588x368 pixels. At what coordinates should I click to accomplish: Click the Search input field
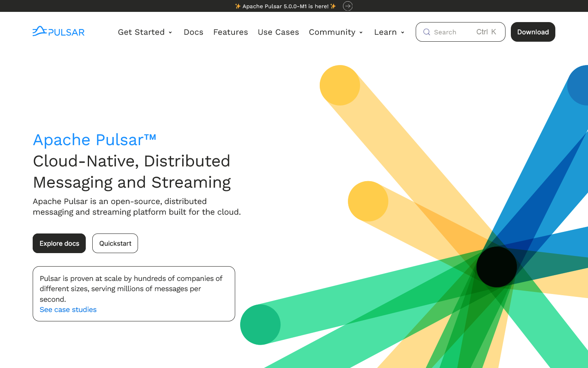click(460, 32)
